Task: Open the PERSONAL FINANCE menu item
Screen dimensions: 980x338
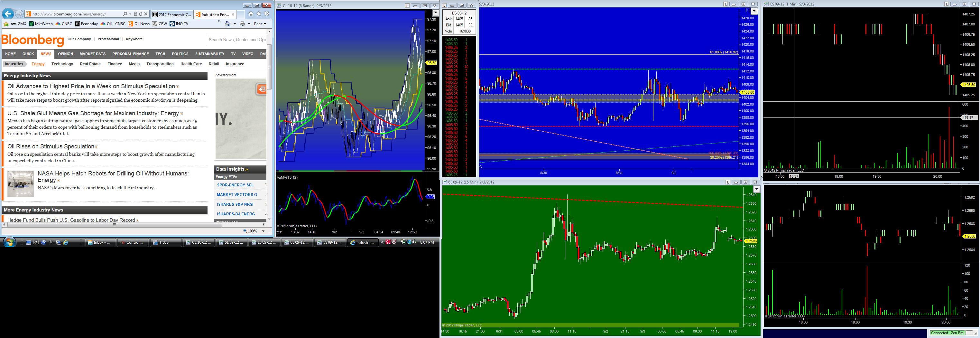Action: coord(131,54)
